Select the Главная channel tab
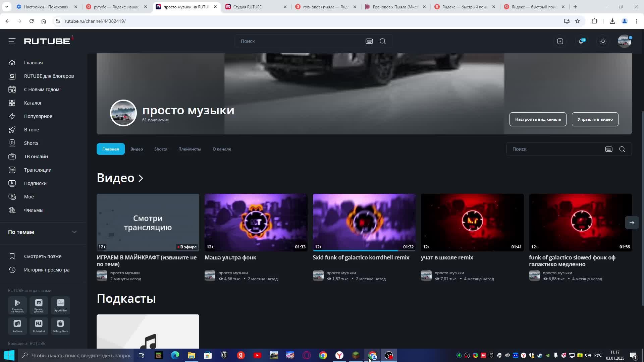The height and width of the screenshot is (362, 644). tap(111, 149)
